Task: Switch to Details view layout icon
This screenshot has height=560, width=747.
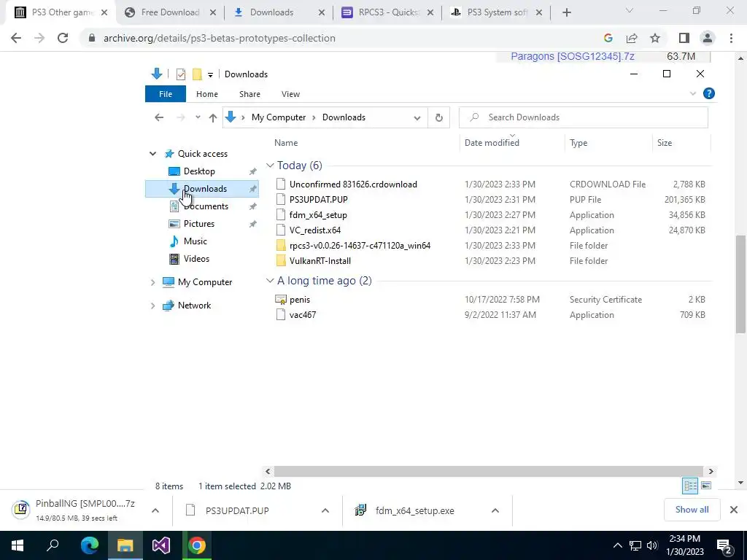Action: pos(690,486)
